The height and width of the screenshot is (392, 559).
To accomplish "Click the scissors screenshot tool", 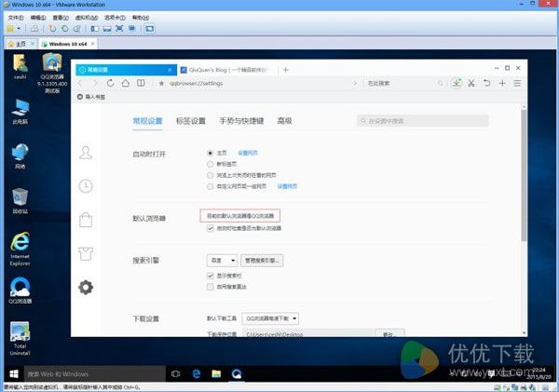I will pos(471,83).
